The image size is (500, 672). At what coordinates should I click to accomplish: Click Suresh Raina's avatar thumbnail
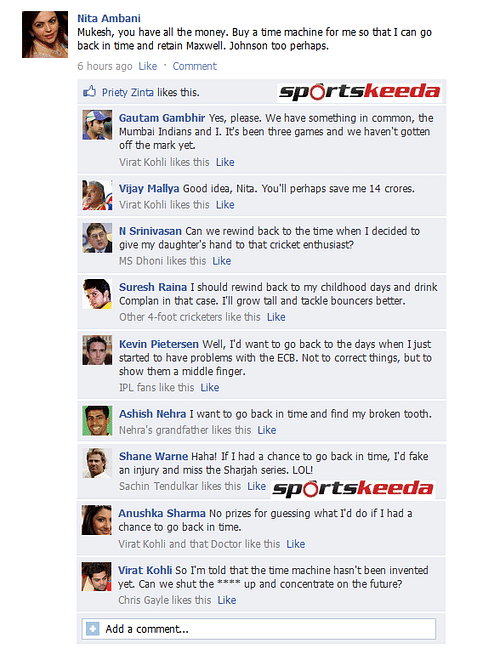(x=97, y=294)
